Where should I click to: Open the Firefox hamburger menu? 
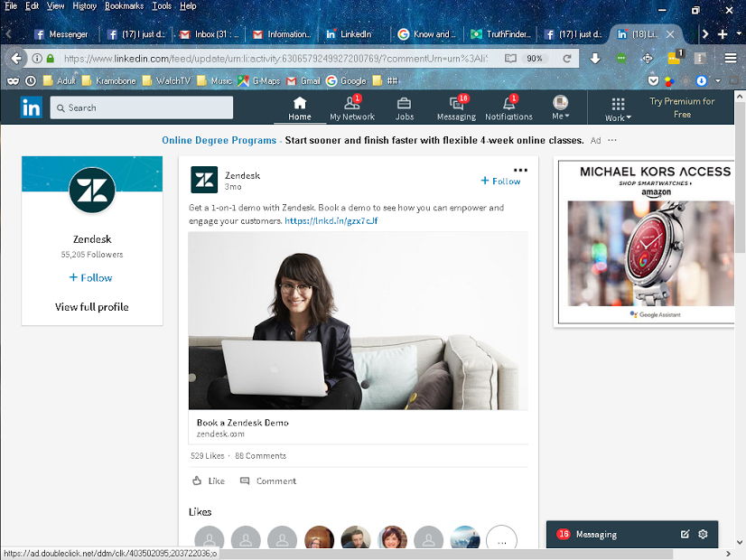(731, 58)
